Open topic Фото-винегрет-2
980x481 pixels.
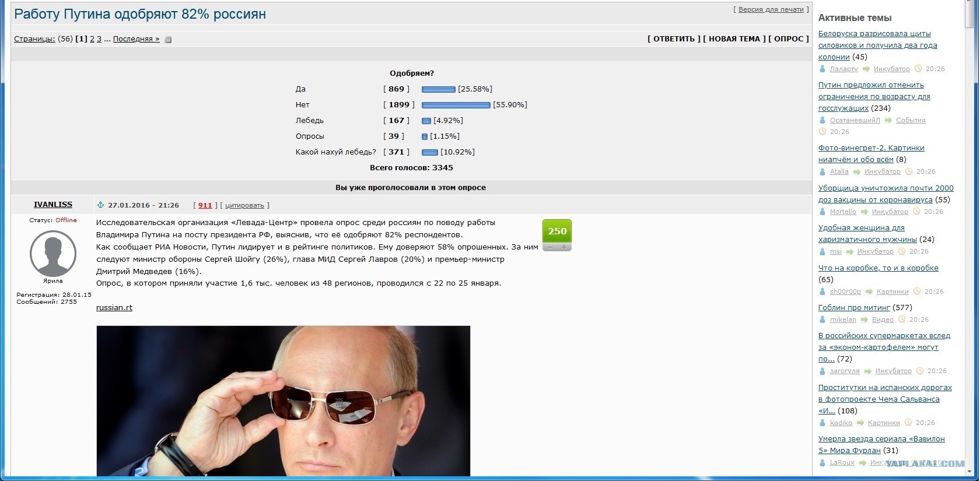pos(871,154)
